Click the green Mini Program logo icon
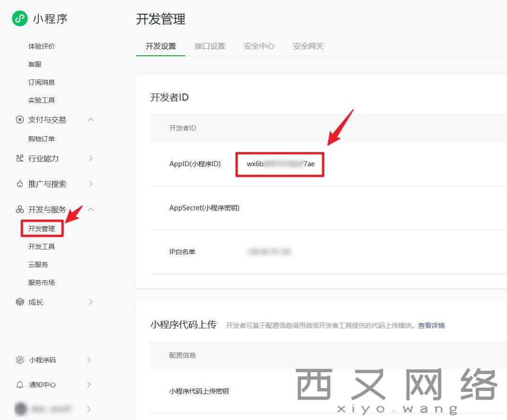This screenshot has height=420, width=507. click(x=20, y=19)
